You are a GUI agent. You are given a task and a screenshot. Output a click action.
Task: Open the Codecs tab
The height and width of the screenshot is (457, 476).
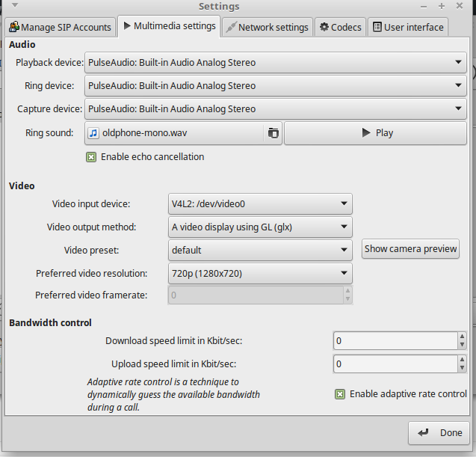(x=340, y=27)
